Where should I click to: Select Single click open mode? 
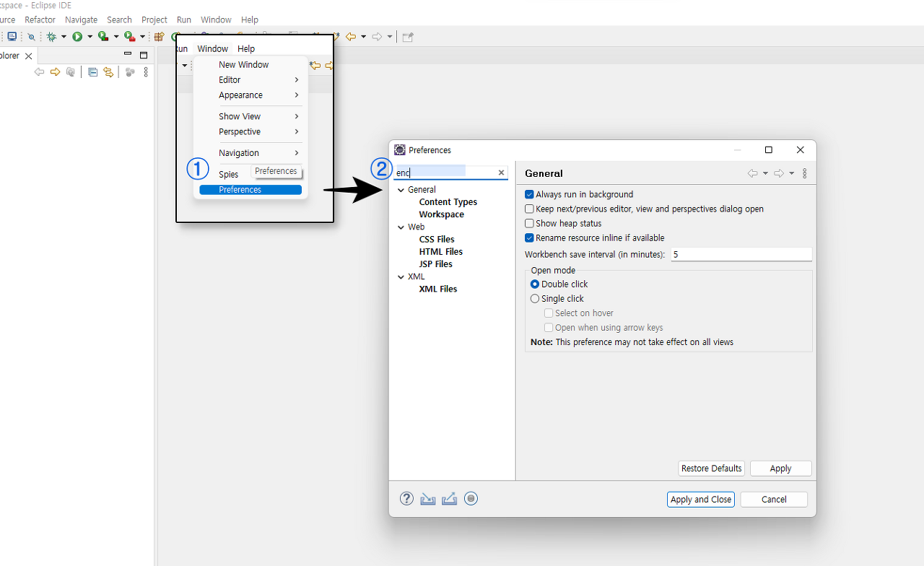tap(535, 298)
